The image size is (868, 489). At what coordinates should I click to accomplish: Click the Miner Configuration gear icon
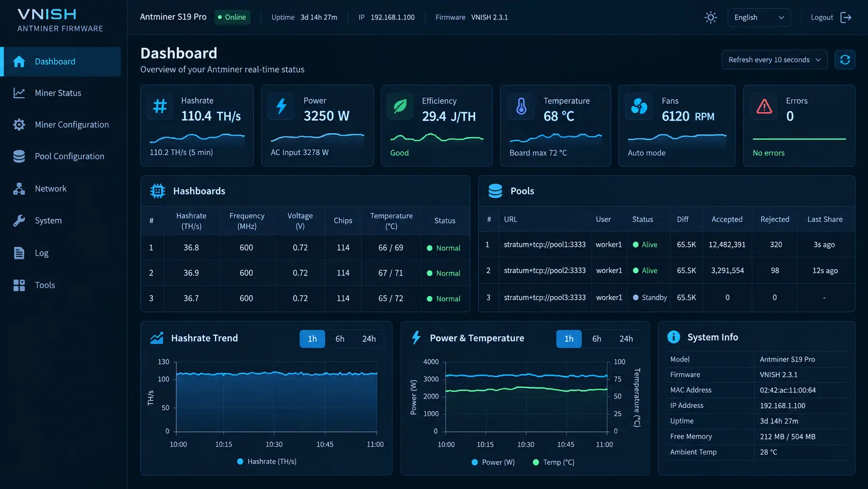coord(19,125)
